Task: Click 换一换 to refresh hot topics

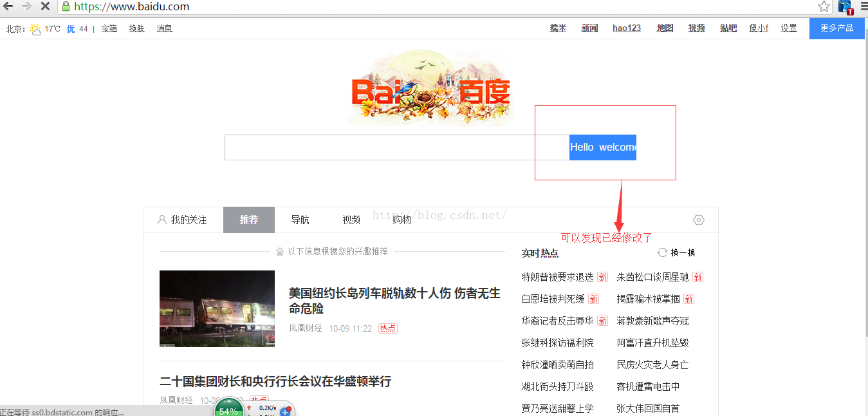Action: click(x=683, y=252)
